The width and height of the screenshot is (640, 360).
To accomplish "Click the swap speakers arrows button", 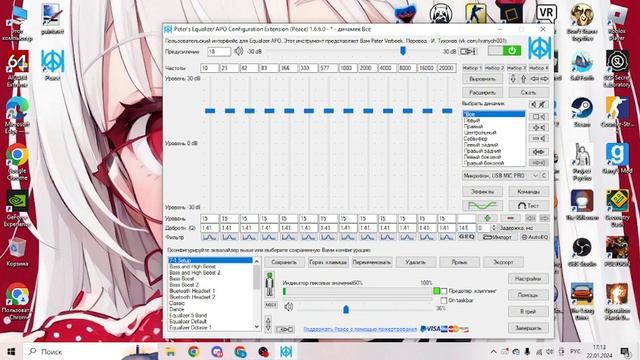I will (539, 152).
